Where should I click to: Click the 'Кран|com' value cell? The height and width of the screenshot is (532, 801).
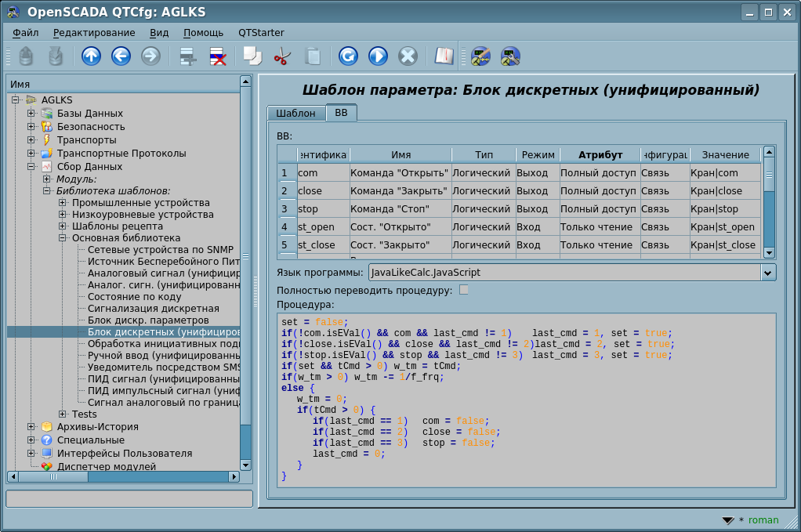[725, 173]
